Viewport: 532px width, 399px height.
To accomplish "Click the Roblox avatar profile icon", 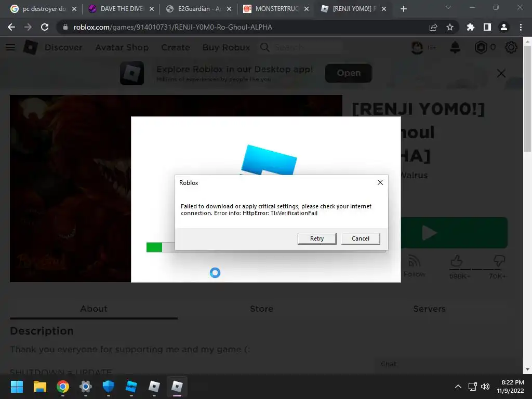I will point(417,47).
